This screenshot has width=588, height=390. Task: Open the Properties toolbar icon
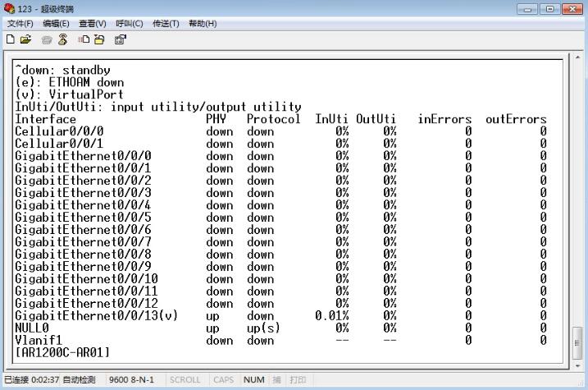(x=121, y=39)
